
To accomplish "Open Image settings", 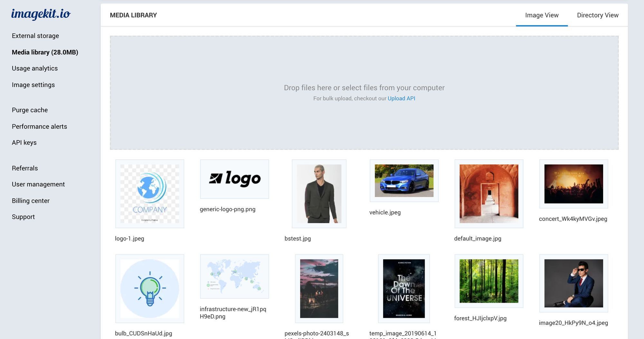I will tap(33, 85).
